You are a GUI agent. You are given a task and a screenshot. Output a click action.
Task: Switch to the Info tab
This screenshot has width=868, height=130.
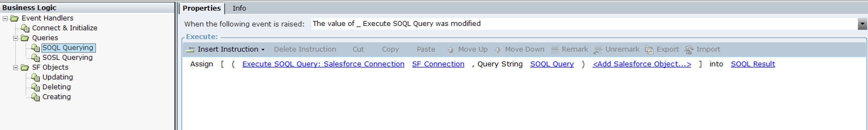(239, 8)
